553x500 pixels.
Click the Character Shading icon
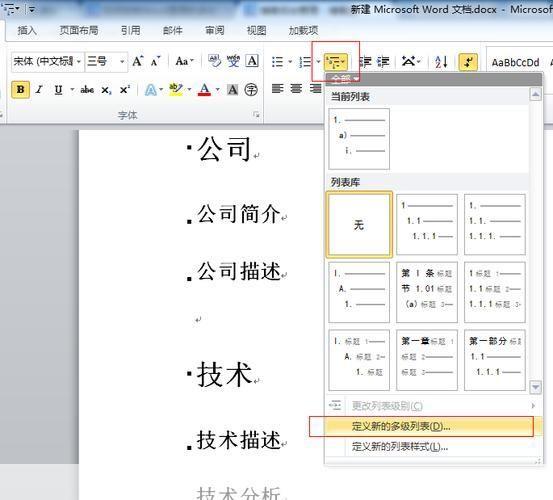[232, 90]
